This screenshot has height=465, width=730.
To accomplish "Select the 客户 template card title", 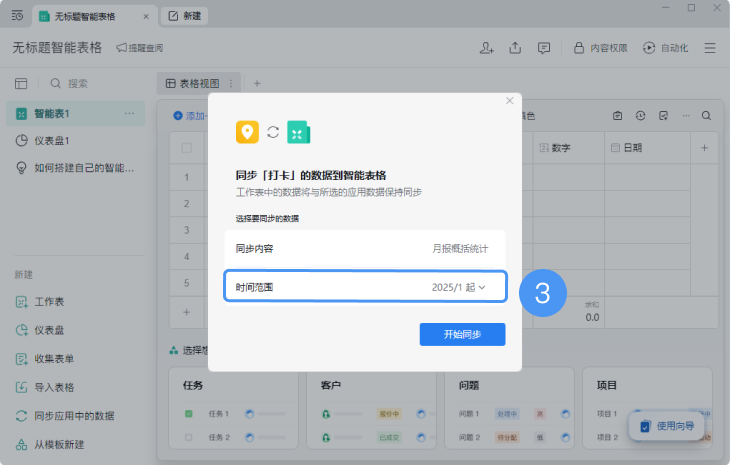I will 331,385.
